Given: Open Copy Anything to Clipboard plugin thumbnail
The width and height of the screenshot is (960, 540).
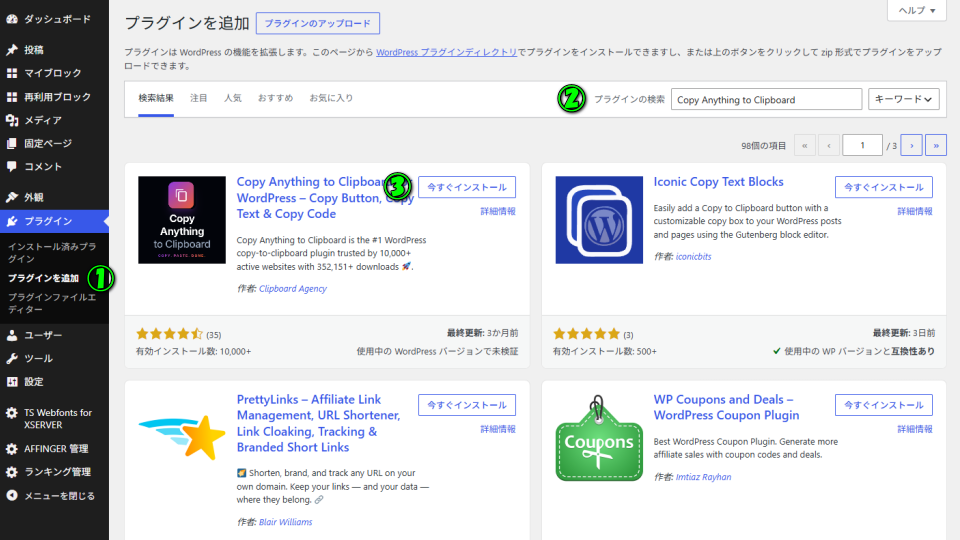Looking at the screenshot, I should point(182,220).
